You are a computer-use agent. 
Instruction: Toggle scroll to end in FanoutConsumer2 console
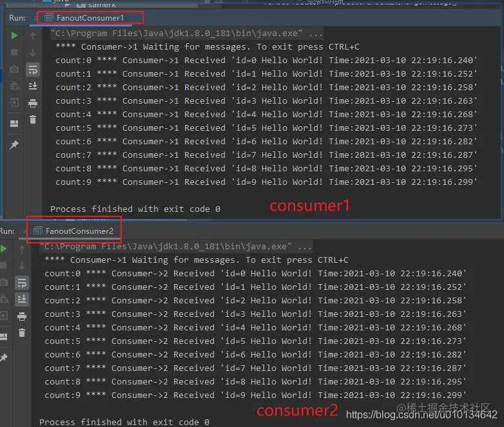tap(22, 299)
